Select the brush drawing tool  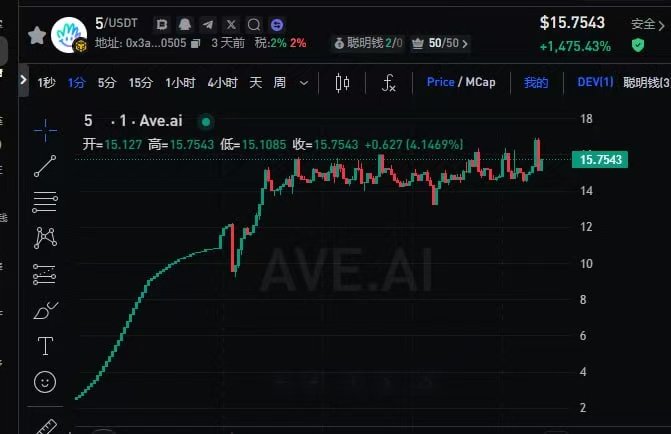pyautogui.click(x=45, y=310)
